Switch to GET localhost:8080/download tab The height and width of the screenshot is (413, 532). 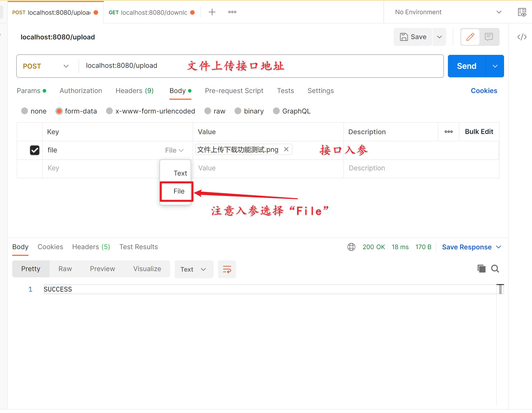coord(152,12)
